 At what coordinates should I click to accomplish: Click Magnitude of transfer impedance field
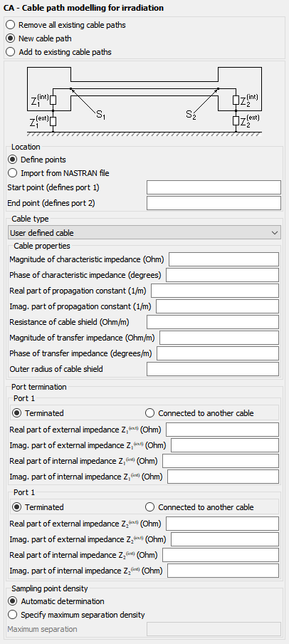pyautogui.click(x=219, y=338)
